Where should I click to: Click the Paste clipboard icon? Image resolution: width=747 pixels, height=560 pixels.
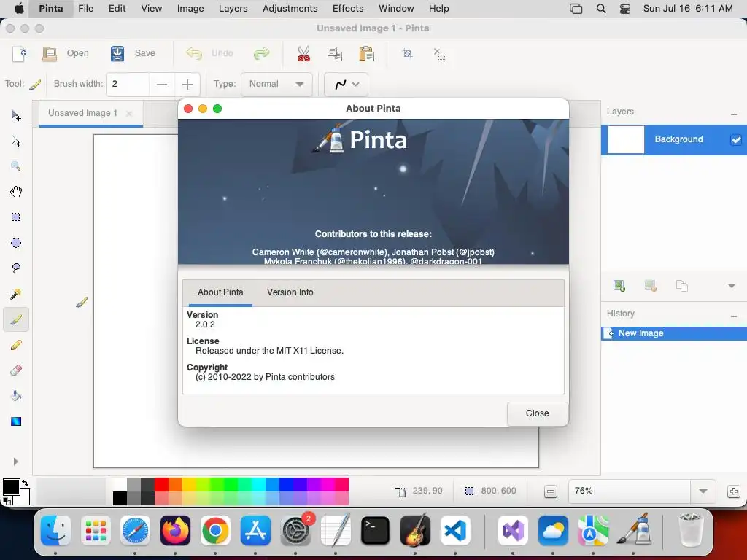click(366, 53)
